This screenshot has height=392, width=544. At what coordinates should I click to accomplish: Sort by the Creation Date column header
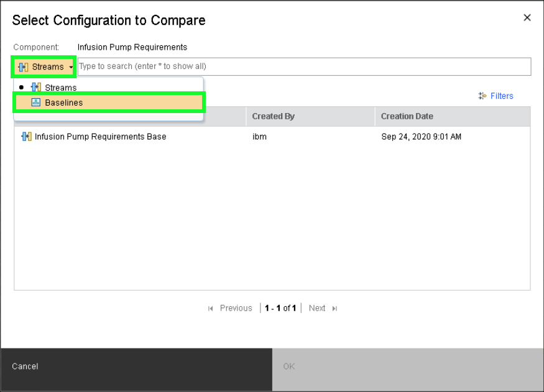(407, 116)
